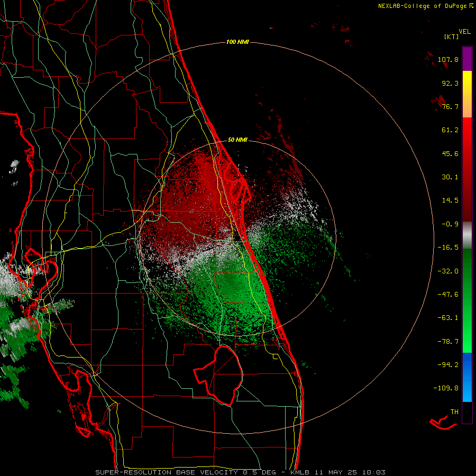Screen dimensions: 476x476
Task: Click the 30.1 legend value
Action: pos(450,177)
